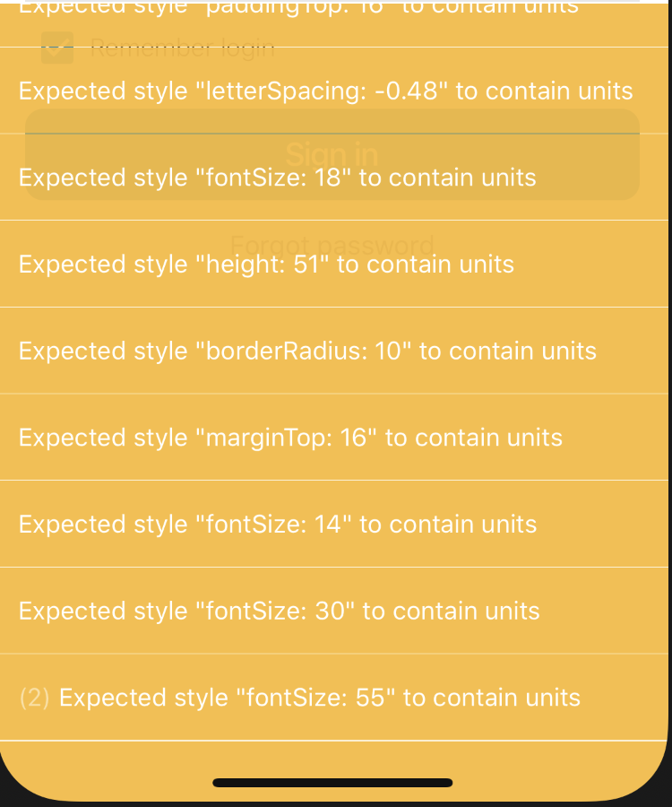
Task: Tap empty yellow area below last warning
Action: pos(334,759)
